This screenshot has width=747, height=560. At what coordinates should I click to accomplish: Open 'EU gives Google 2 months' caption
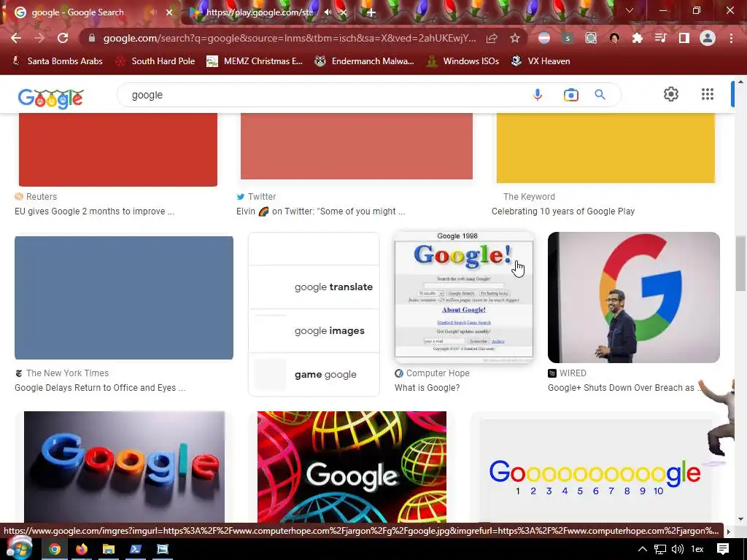pos(94,211)
